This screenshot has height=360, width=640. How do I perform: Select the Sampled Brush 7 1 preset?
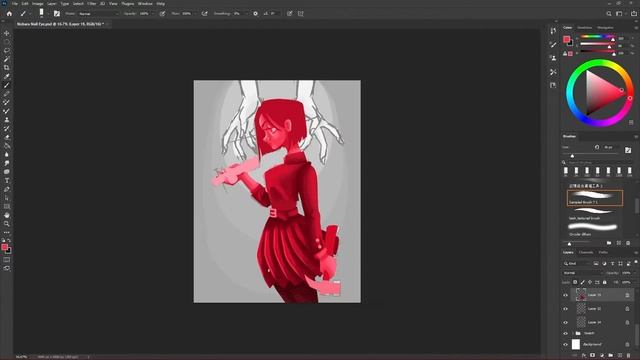click(x=595, y=198)
